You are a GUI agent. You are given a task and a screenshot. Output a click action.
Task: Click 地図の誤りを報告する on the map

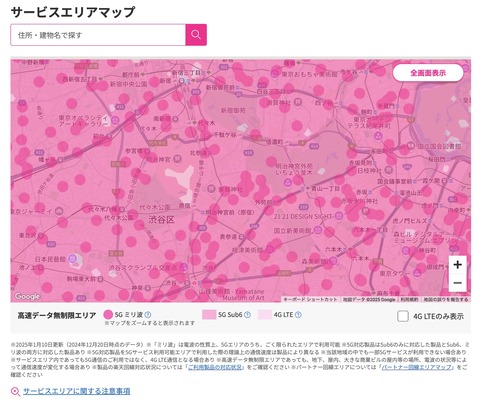446,300
